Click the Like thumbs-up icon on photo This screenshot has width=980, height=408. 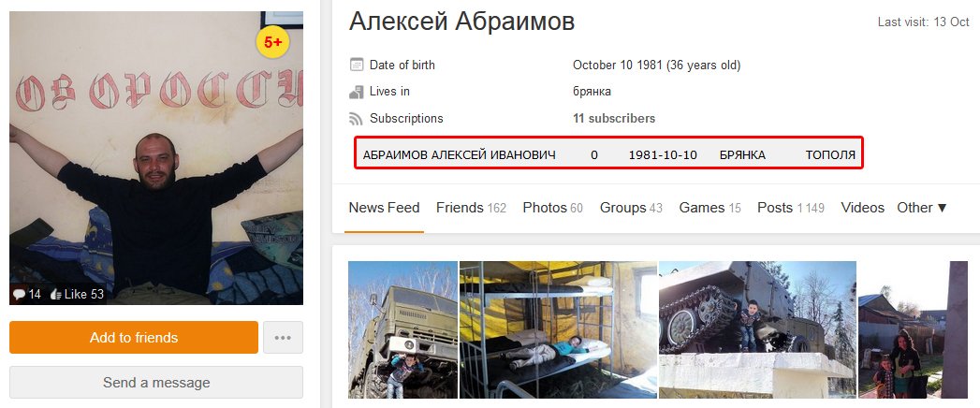click(x=55, y=294)
